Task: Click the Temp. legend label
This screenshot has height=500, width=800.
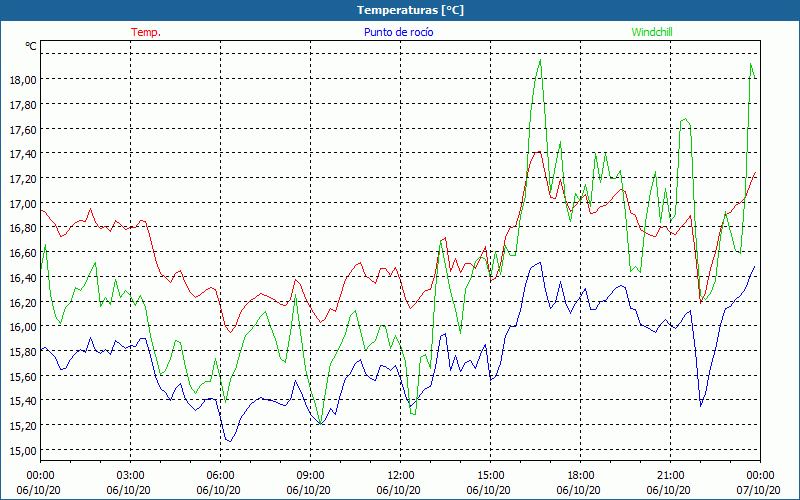Action: [x=146, y=32]
